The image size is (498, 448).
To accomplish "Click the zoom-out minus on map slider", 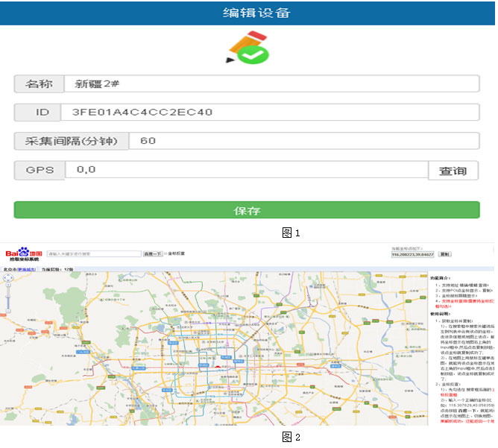I will [x=8, y=311].
